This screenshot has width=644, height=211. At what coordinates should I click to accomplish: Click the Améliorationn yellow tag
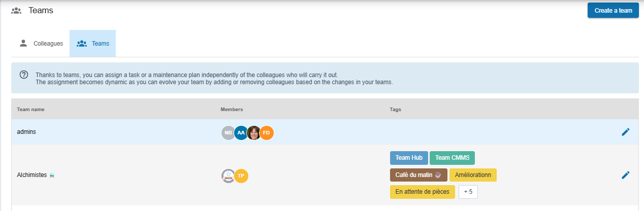(473, 175)
